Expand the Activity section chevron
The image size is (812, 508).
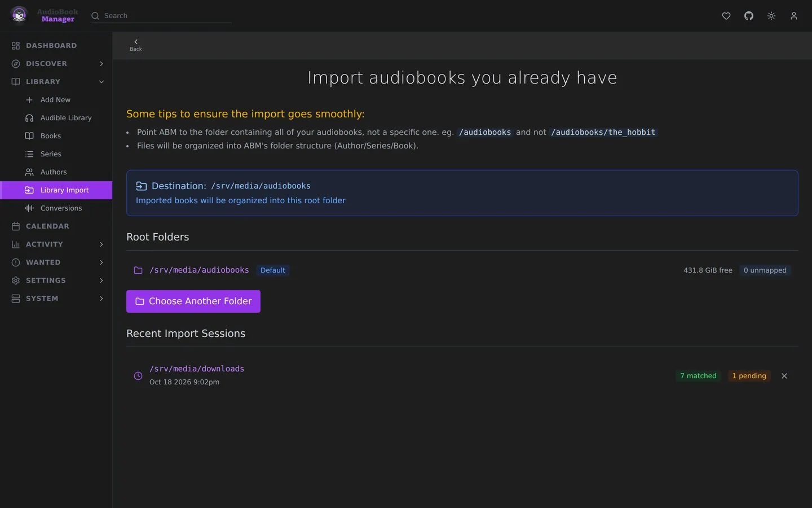(101, 244)
